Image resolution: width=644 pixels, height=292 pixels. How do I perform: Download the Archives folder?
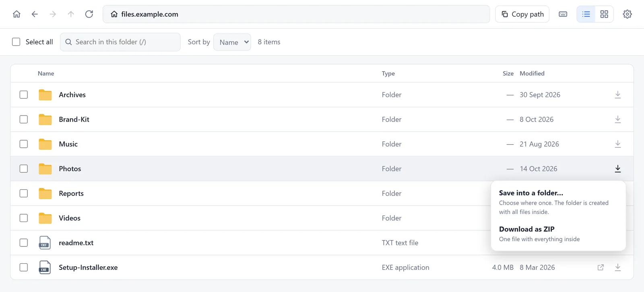[x=618, y=95]
